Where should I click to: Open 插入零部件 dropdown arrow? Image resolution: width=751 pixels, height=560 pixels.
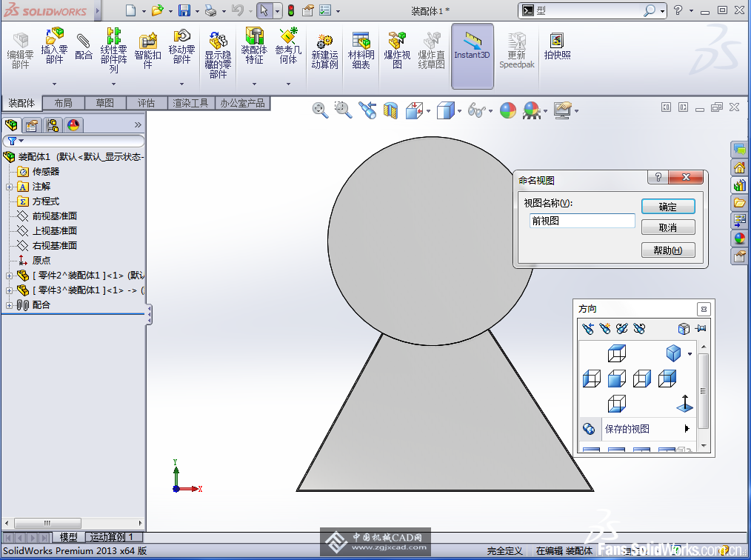[x=54, y=84]
